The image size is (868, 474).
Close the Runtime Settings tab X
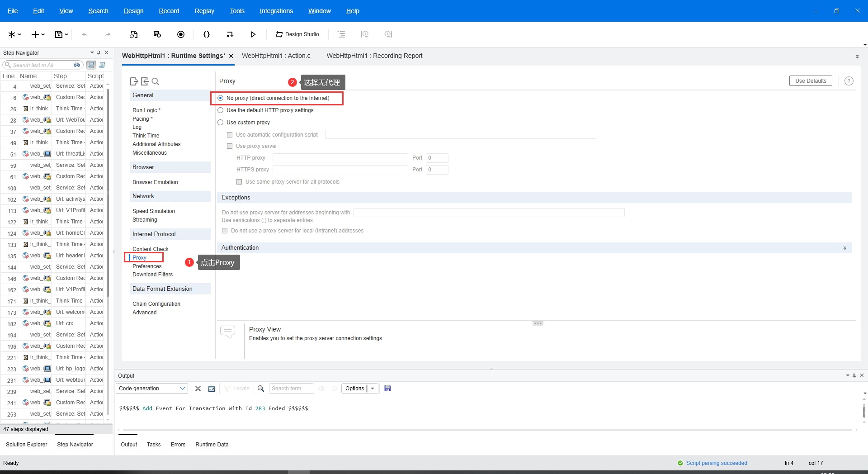pyautogui.click(x=231, y=56)
